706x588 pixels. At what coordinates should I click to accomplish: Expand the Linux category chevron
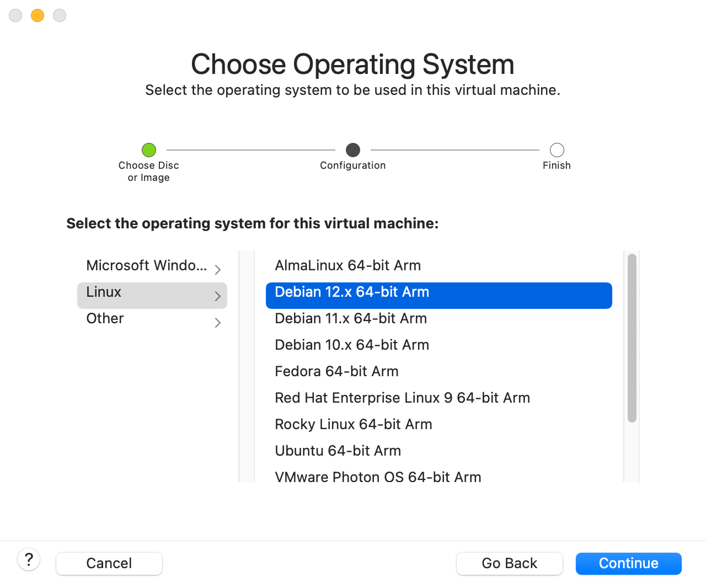pos(217,296)
